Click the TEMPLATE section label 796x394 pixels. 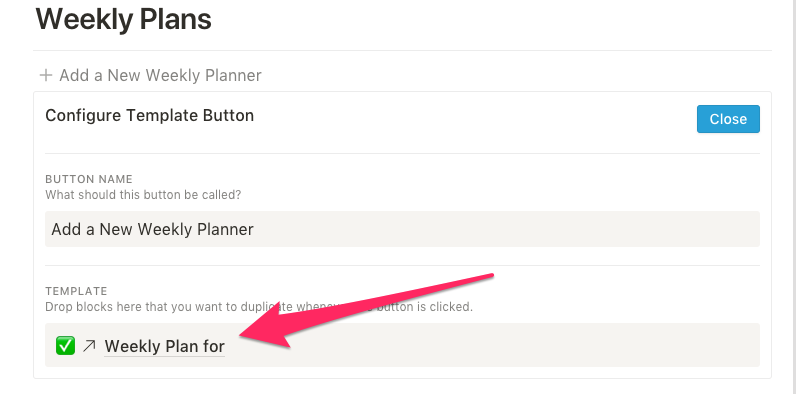(76, 291)
